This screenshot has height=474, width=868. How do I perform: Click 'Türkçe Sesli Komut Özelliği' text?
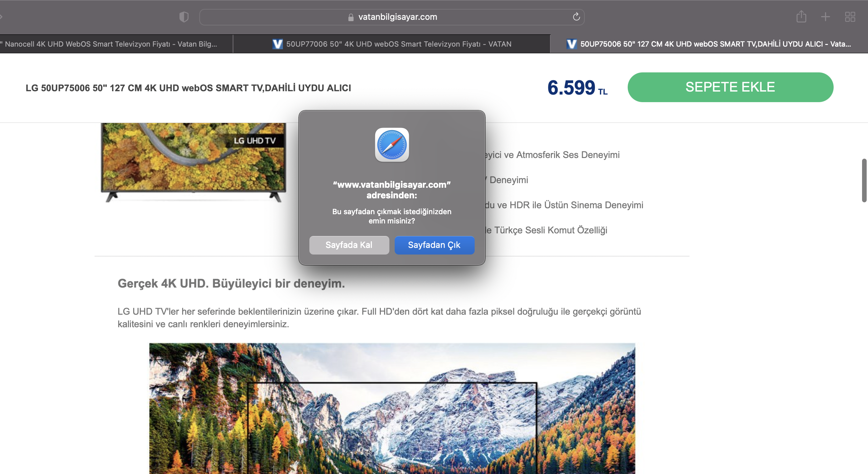click(x=551, y=230)
